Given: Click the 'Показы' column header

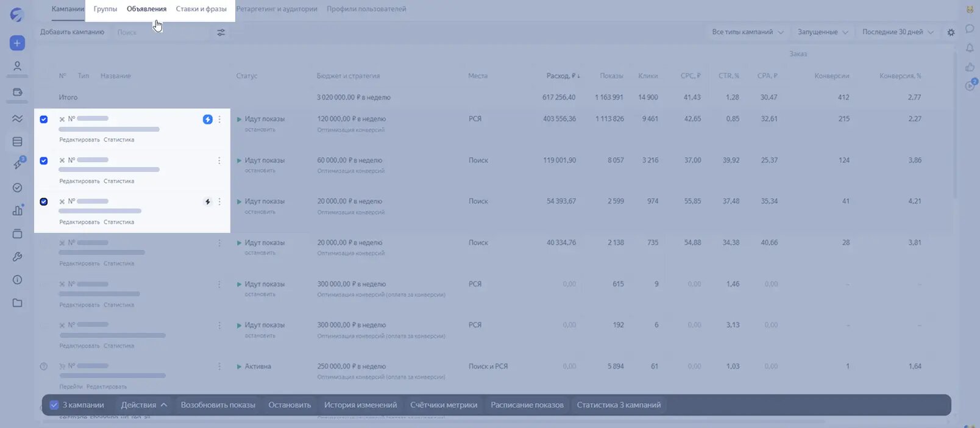Looking at the screenshot, I should (611, 76).
